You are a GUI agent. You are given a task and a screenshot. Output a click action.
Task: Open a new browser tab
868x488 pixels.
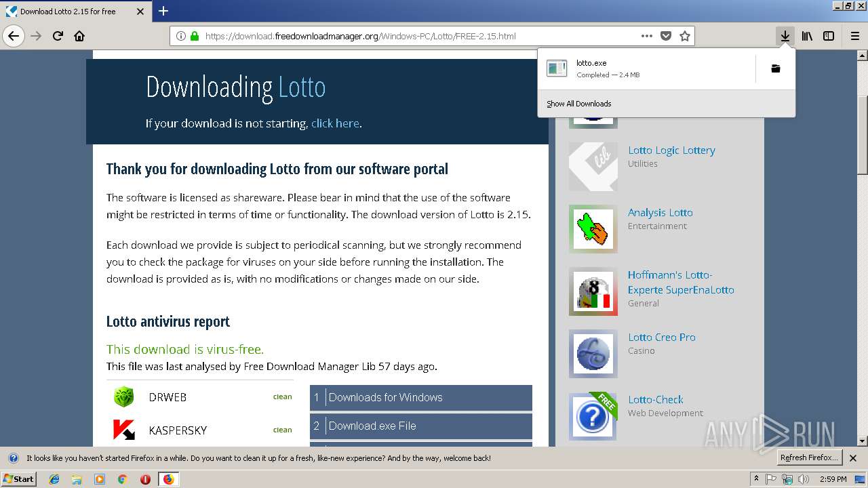coord(163,11)
